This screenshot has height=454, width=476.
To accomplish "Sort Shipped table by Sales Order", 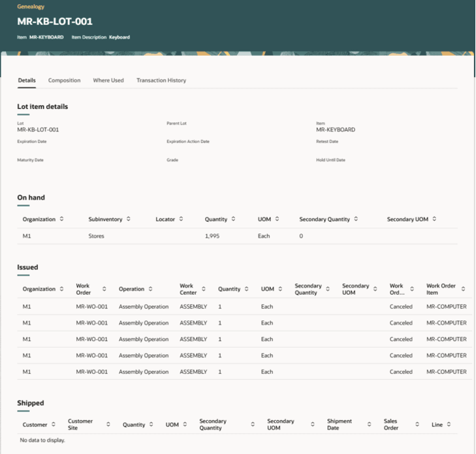I will [417, 424].
